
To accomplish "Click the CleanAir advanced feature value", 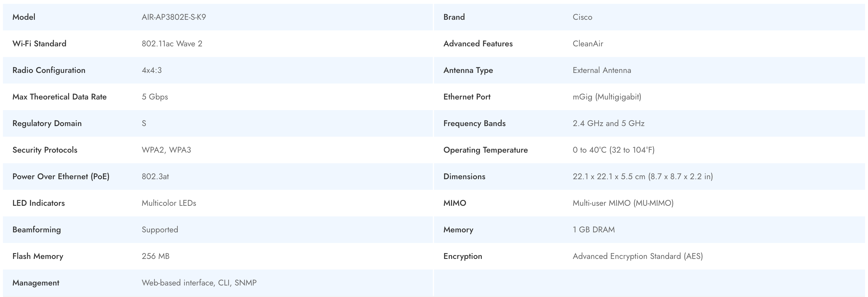I will (x=588, y=44).
